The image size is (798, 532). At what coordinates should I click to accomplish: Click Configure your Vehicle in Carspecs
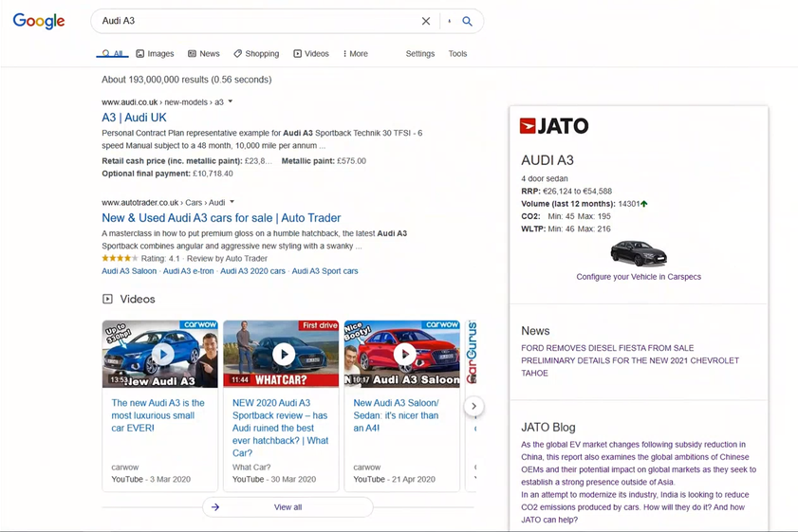(x=639, y=277)
